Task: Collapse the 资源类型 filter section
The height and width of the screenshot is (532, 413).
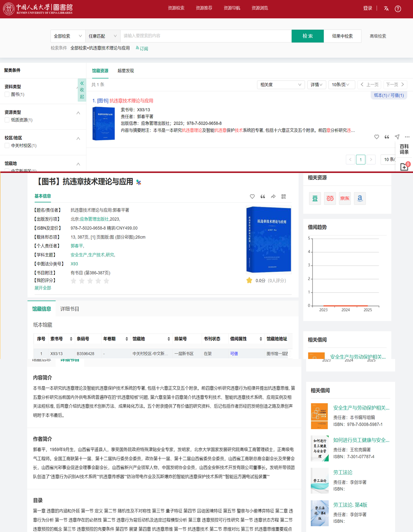Action: click(x=78, y=113)
